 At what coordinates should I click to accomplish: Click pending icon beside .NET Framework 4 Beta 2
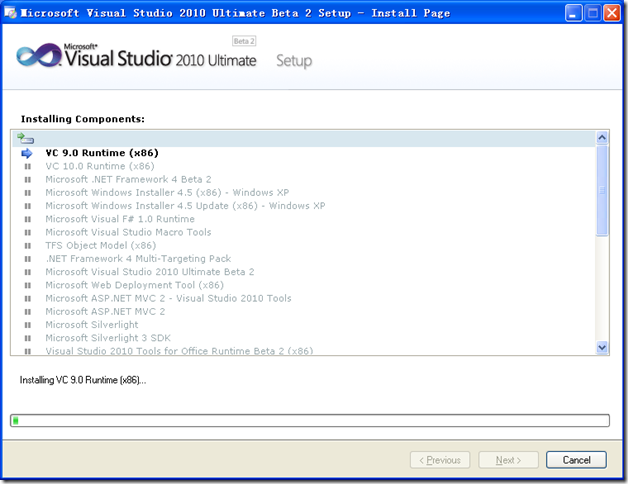click(x=28, y=179)
